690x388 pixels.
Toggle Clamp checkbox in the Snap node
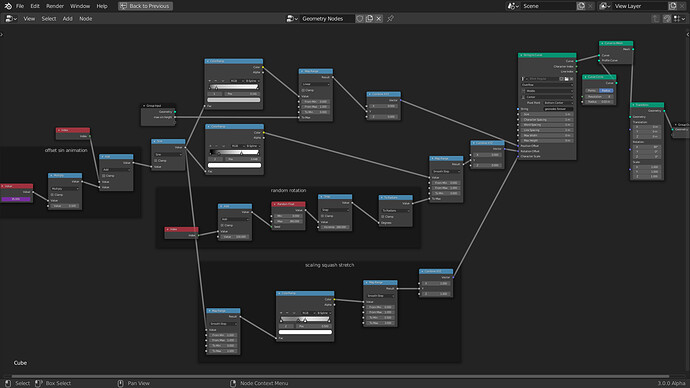pyautogui.click(x=322, y=216)
